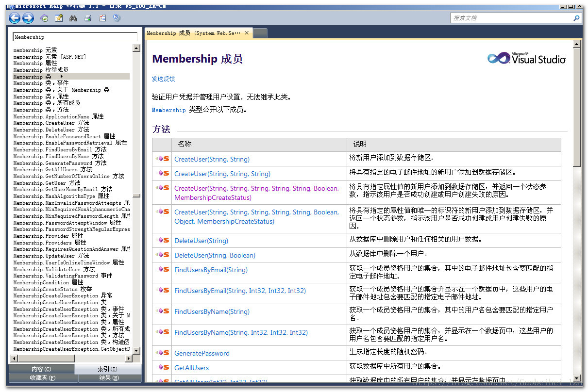Click index list horizontal scroll left arrow
The width and height of the screenshot is (588, 392).
tap(14, 359)
